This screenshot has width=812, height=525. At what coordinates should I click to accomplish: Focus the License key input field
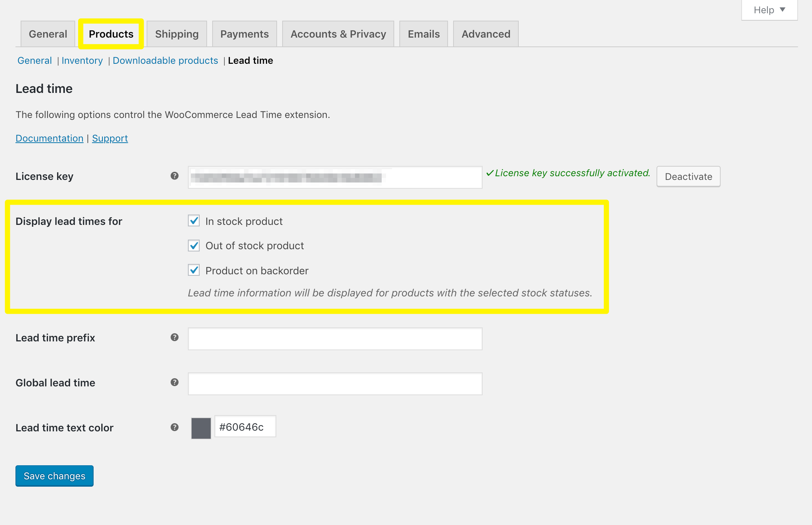pos(335,177)
